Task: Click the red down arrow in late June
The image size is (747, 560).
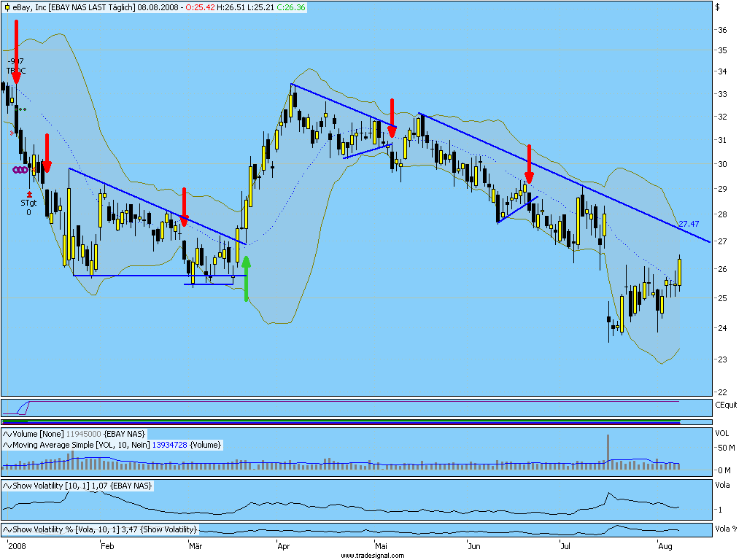Action: tap(529, 164)
